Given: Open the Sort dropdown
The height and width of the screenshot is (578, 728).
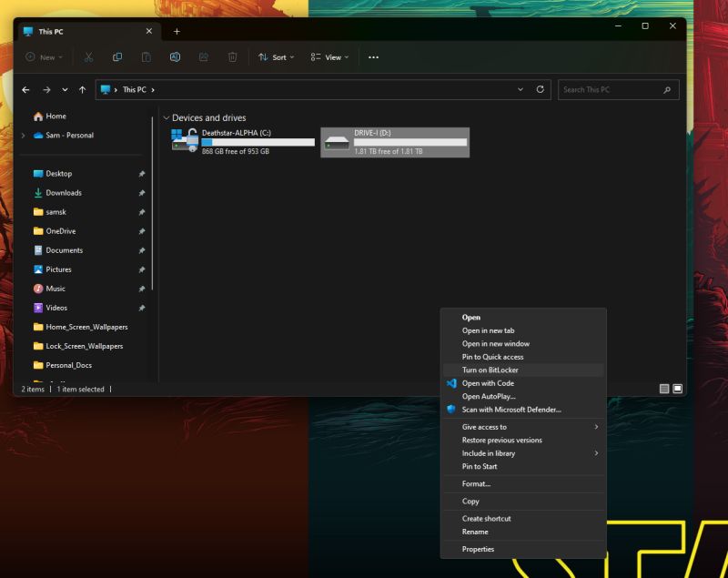Looking at the screenshot, I should click(x=276, y=57).
